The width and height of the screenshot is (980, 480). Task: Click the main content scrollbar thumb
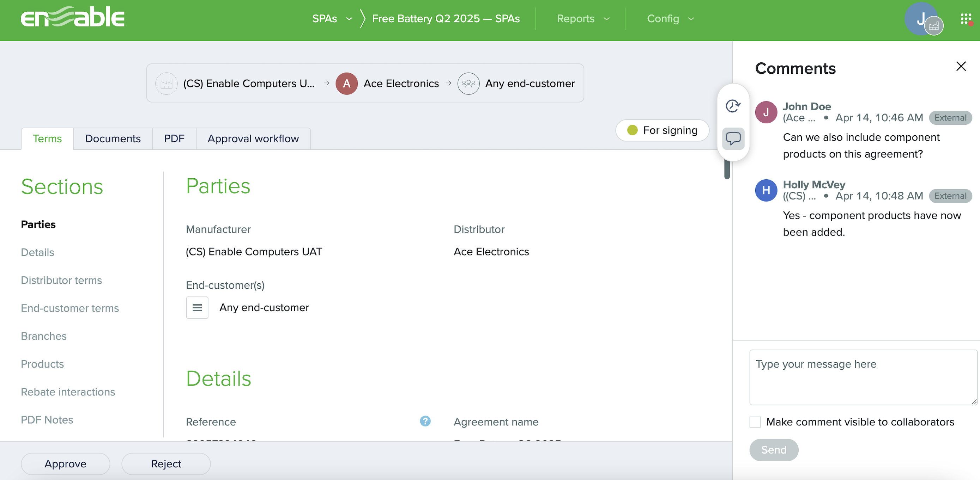click(x=727, y=170)
